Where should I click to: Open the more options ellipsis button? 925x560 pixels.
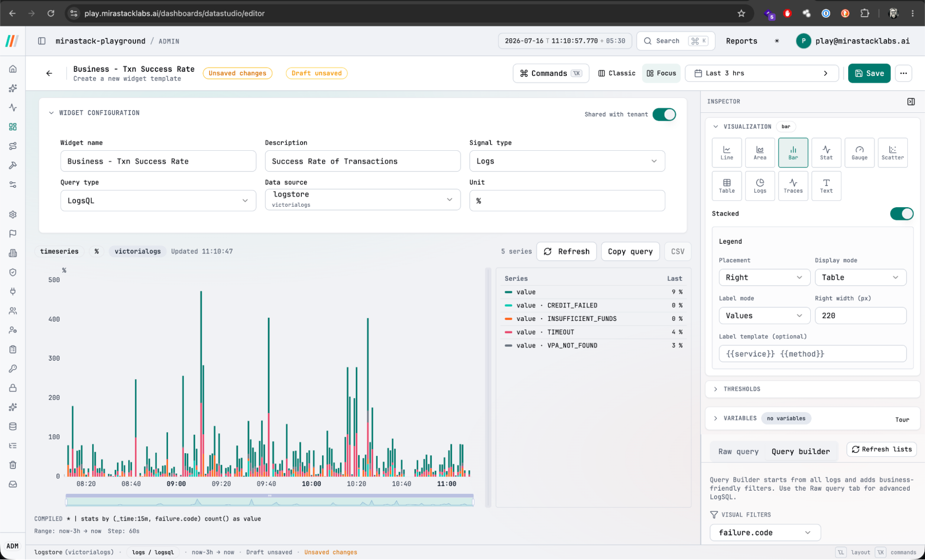coord(903,73)
